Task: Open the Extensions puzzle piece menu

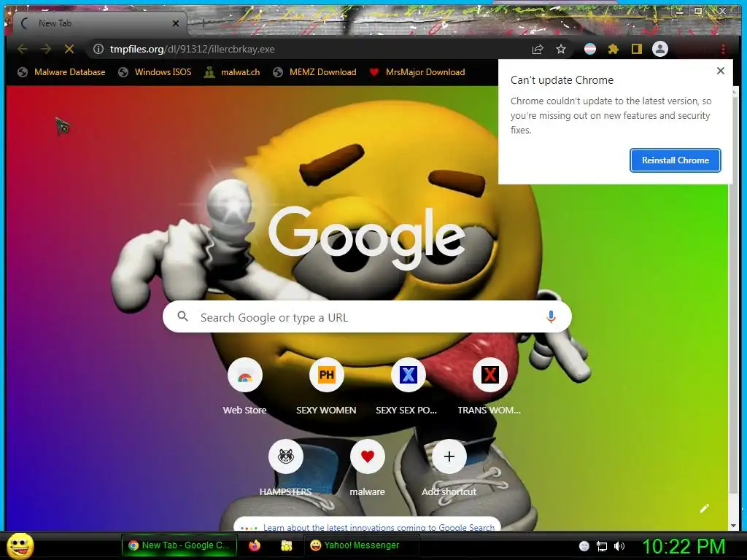Action: pos(613,49)
